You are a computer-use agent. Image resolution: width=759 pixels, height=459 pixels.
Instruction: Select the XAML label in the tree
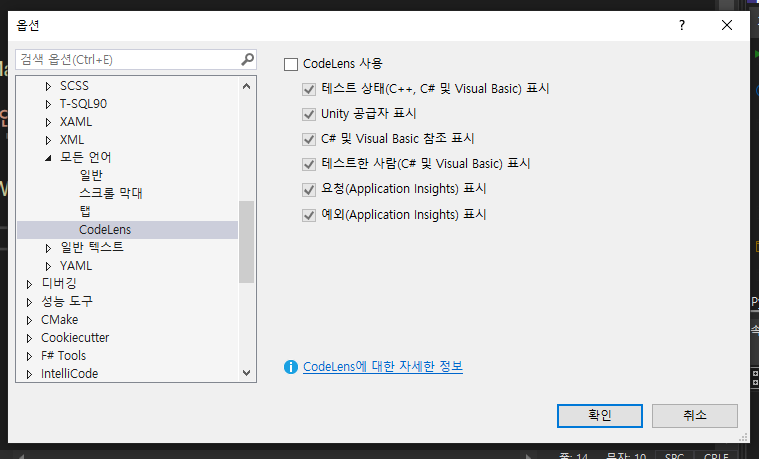click(76, 122)
